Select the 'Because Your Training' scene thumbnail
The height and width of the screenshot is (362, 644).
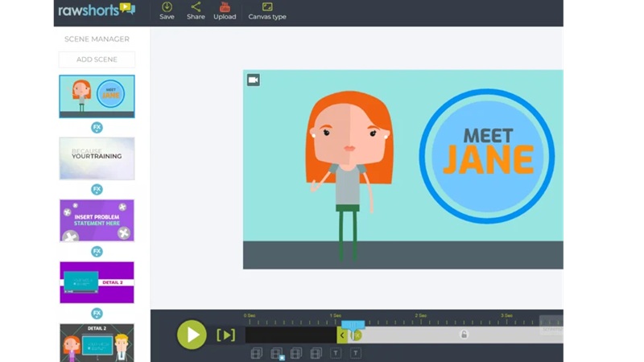[x=97, y=158]
